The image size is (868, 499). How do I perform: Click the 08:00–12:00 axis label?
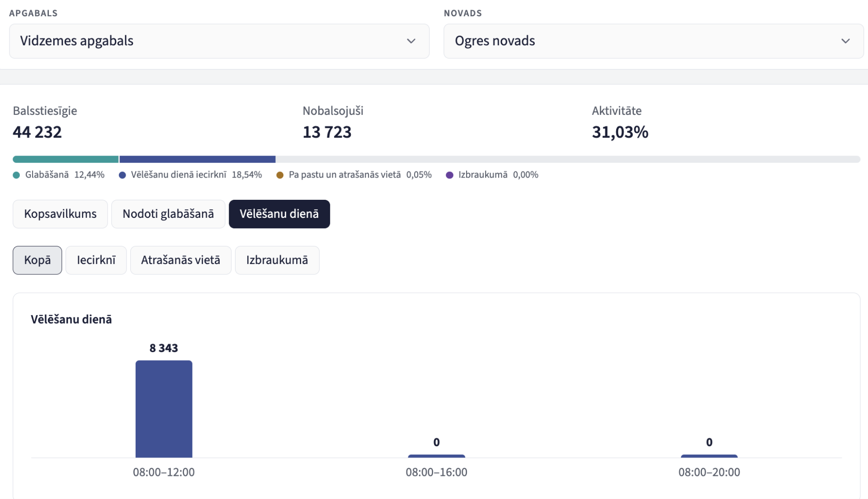(164, 472)
